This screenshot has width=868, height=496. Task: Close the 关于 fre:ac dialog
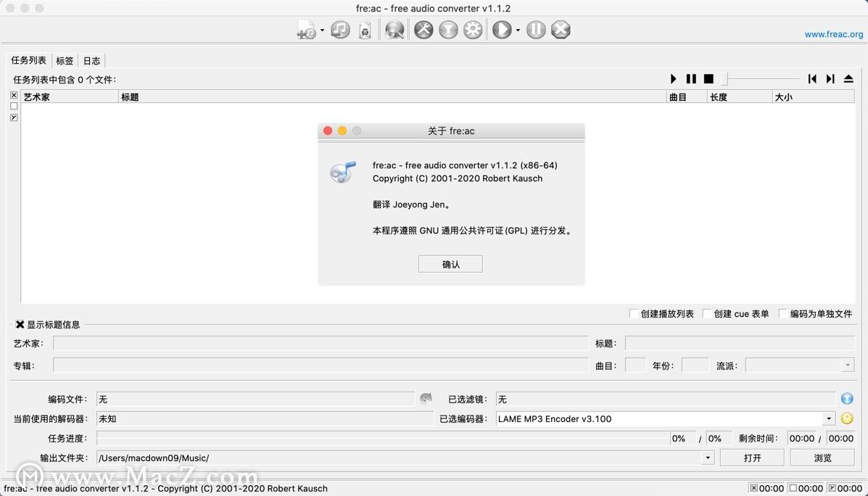click(328, 131)
